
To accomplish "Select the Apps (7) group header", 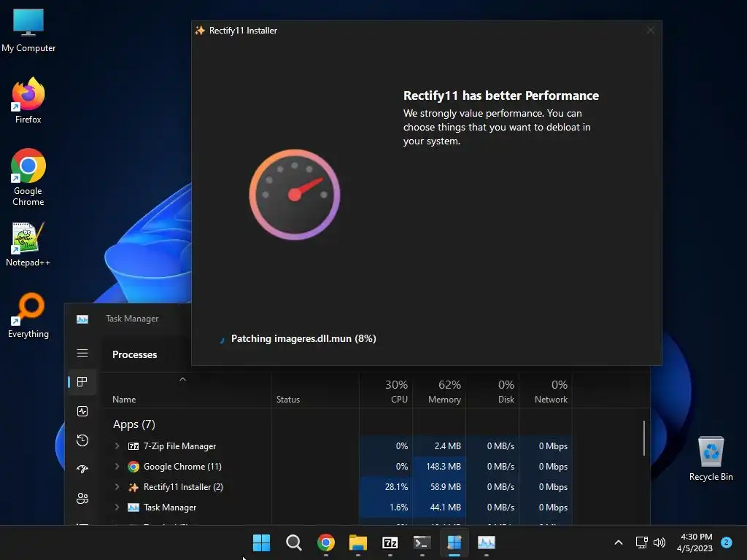I will (x=134, y=424).
